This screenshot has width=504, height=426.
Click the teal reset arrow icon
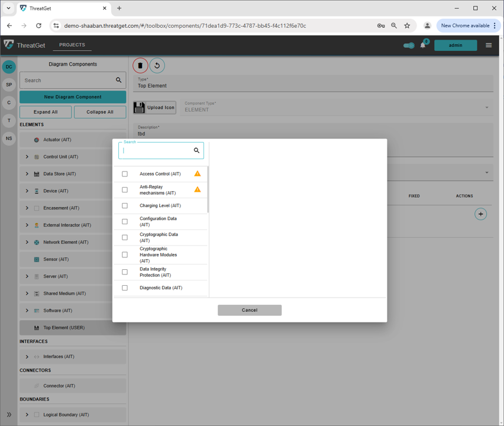coord(157,65)
